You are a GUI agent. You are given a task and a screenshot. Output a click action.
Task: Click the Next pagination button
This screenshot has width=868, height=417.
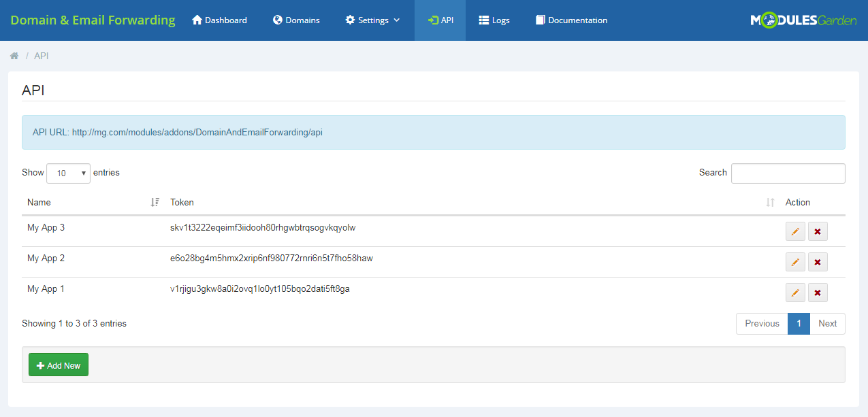tap(827, 323)
